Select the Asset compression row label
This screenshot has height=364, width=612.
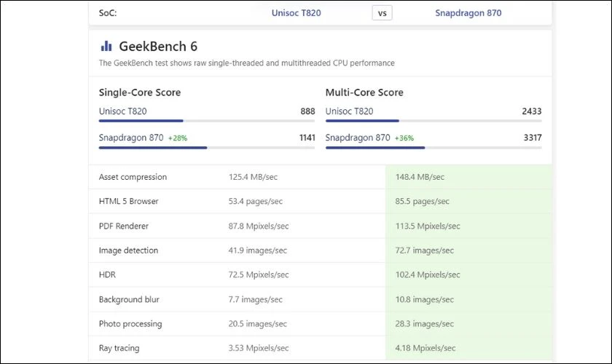[x=133, y=177]
